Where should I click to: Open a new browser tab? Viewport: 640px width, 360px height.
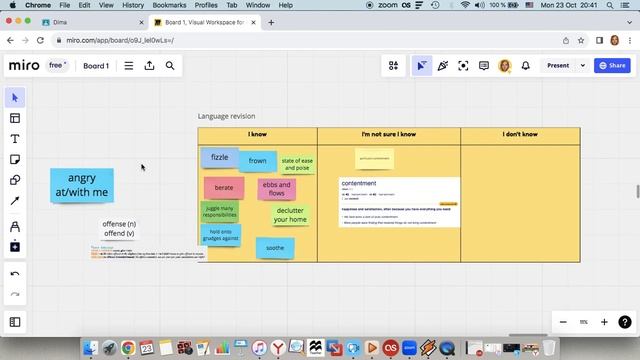pyautogui.click(x=271, y=22)
